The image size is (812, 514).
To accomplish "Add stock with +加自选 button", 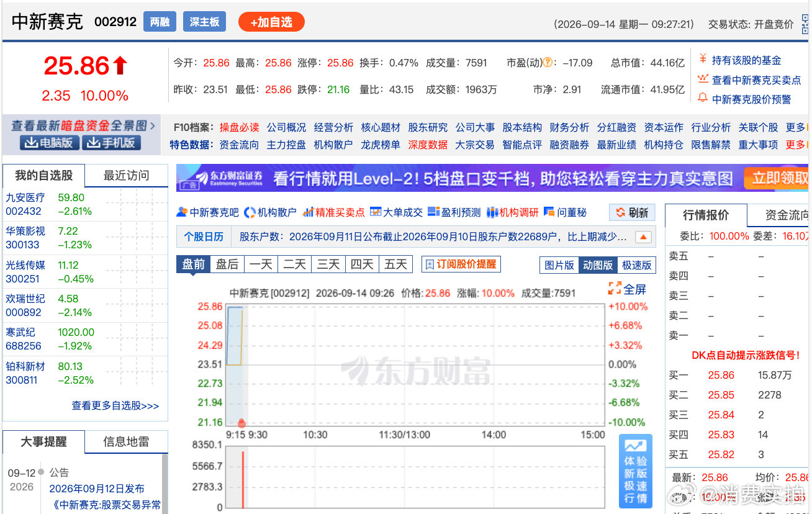I will pyautogui.click(x=271, y=22).
